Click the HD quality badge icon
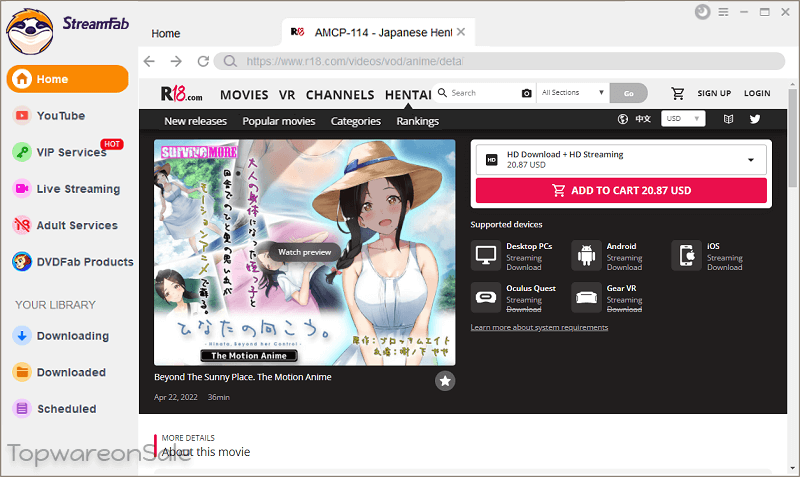This screenshot has height=477, width=800. 491,160
